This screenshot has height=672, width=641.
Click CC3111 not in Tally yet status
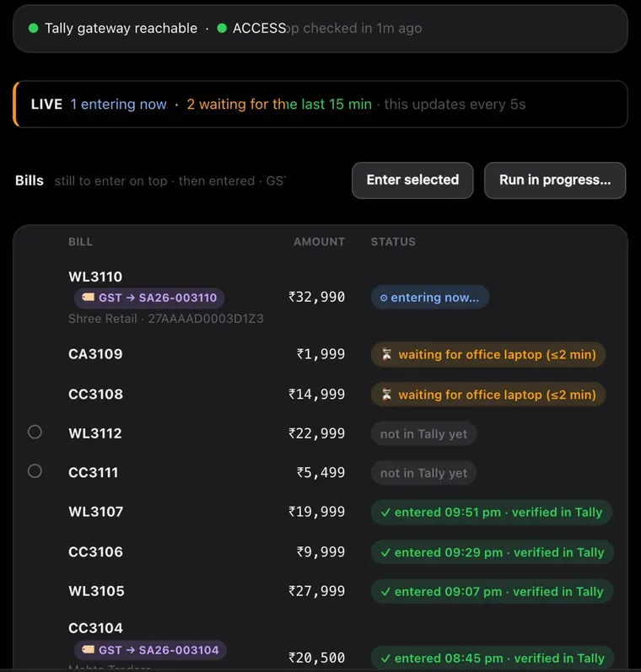(423, 473)
